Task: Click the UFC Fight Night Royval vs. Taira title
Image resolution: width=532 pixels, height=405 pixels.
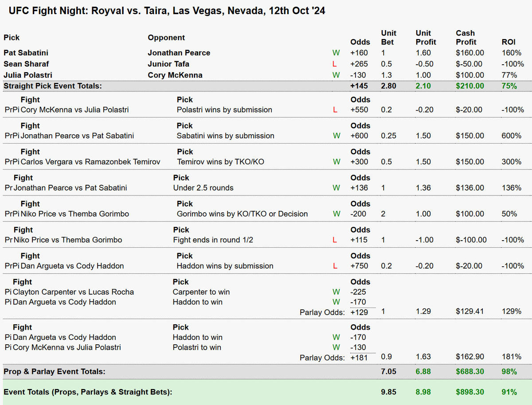Action: click(167, 11)
